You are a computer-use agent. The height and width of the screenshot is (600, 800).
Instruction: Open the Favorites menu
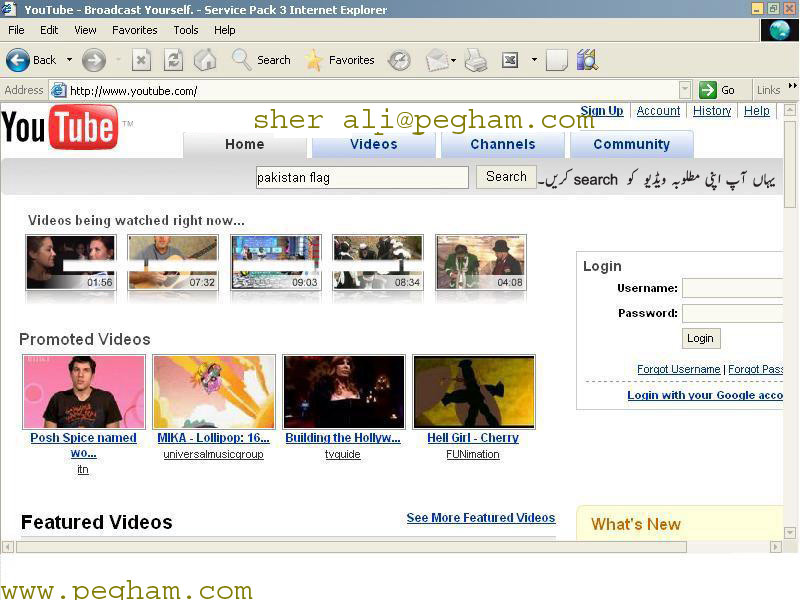(x=135, y=30)
